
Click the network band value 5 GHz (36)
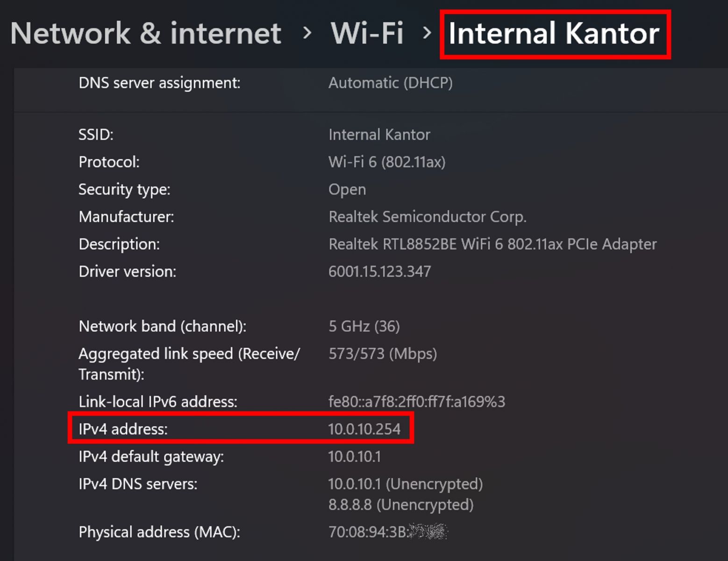pos(364,326)
